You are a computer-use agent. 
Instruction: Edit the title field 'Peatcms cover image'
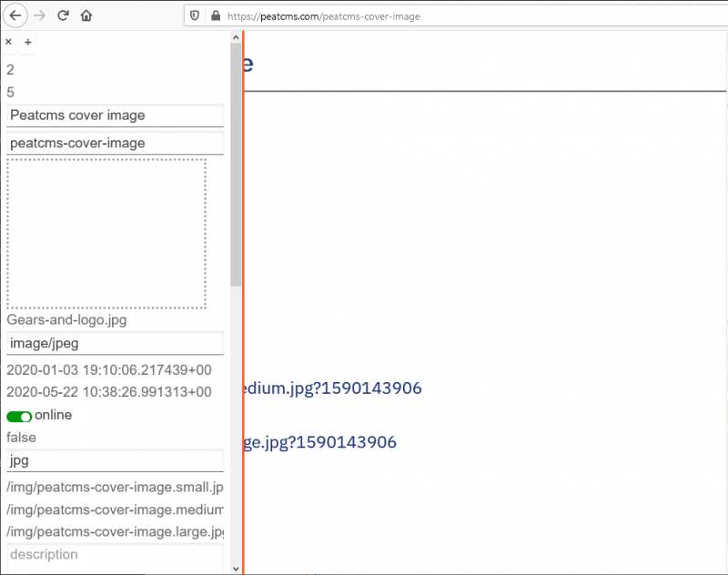click(116, 116)
